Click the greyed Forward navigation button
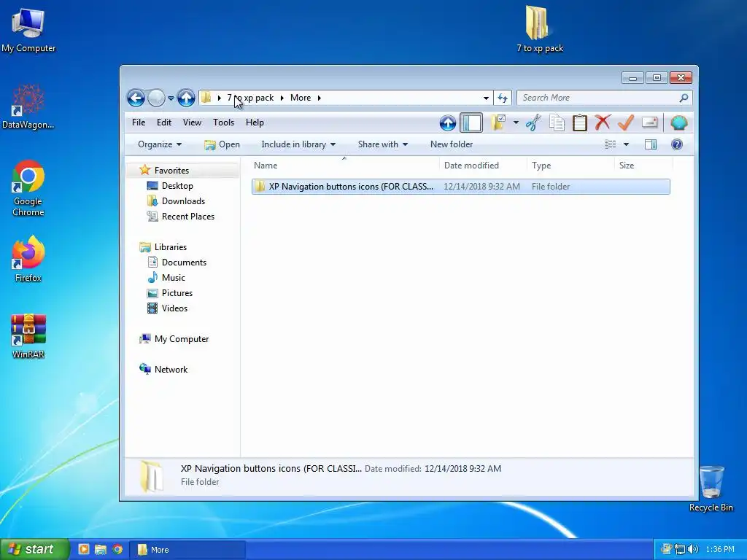The image size is (747, 560). click(x=156, y=98)
